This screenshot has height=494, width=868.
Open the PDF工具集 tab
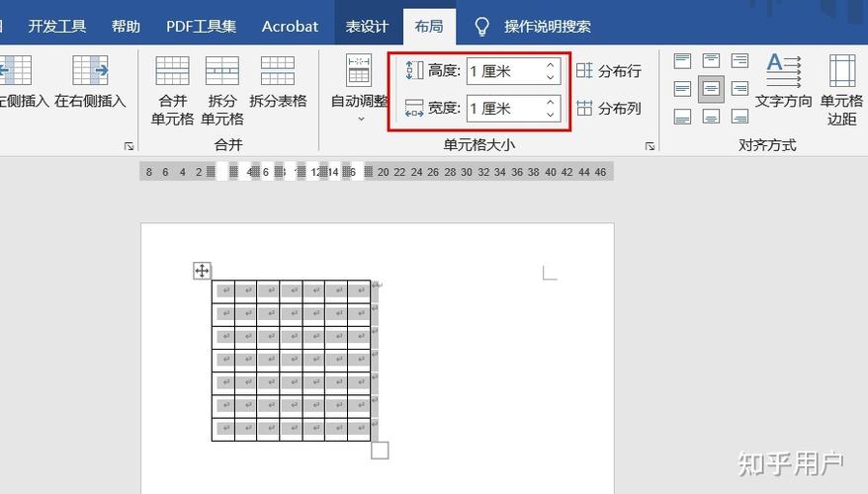pyautogui.click(x=201, y=26)
